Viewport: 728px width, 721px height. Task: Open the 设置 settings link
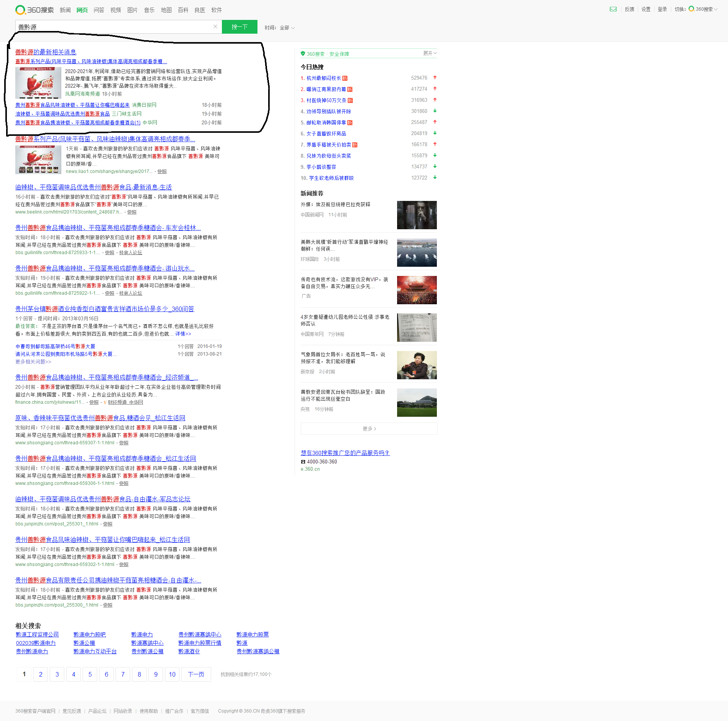646,9
